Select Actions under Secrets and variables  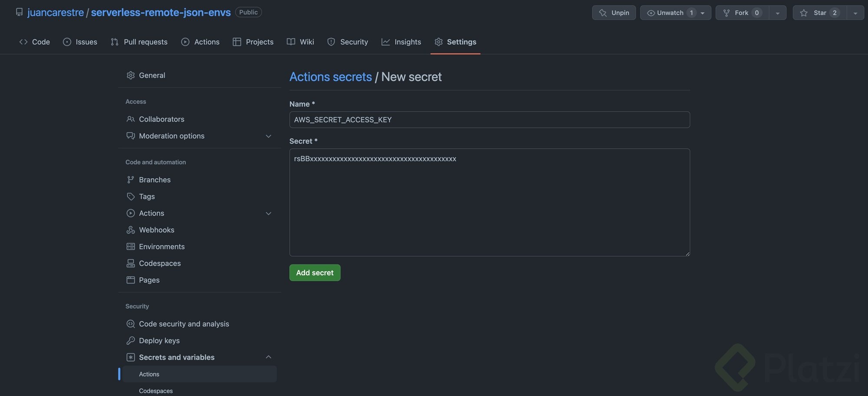(200, 374)
